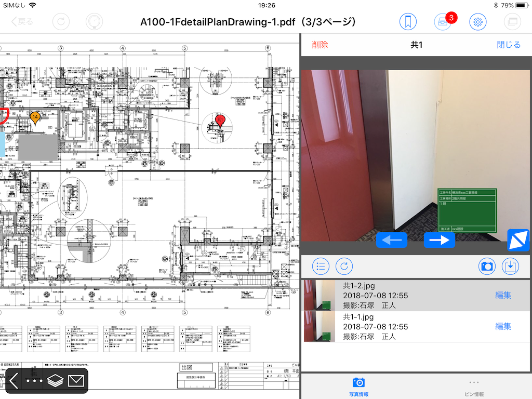Open the layers icon in bottom toolbar

55,381
